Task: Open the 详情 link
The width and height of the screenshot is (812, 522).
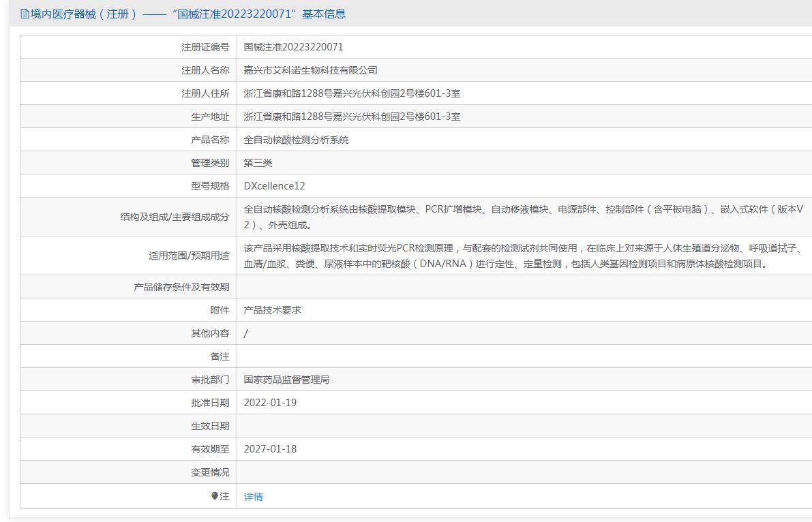Action: [x=253, y=497]
